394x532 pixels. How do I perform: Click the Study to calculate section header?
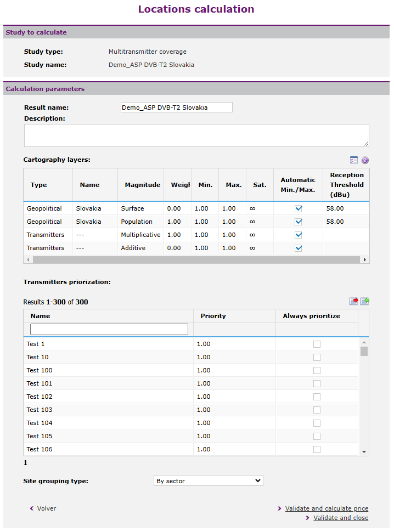click(196, 32)
